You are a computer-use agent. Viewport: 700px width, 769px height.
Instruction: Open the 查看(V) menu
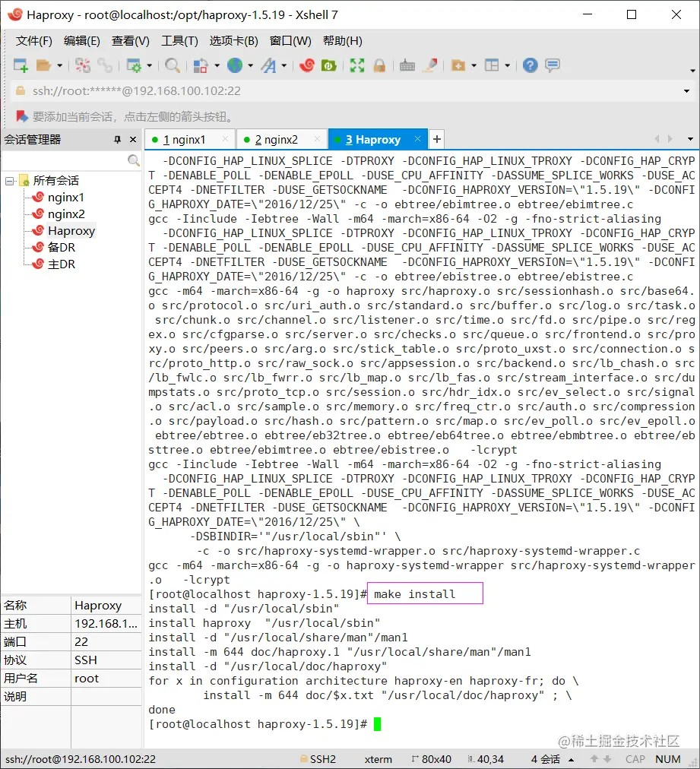[x=131, y=41]
